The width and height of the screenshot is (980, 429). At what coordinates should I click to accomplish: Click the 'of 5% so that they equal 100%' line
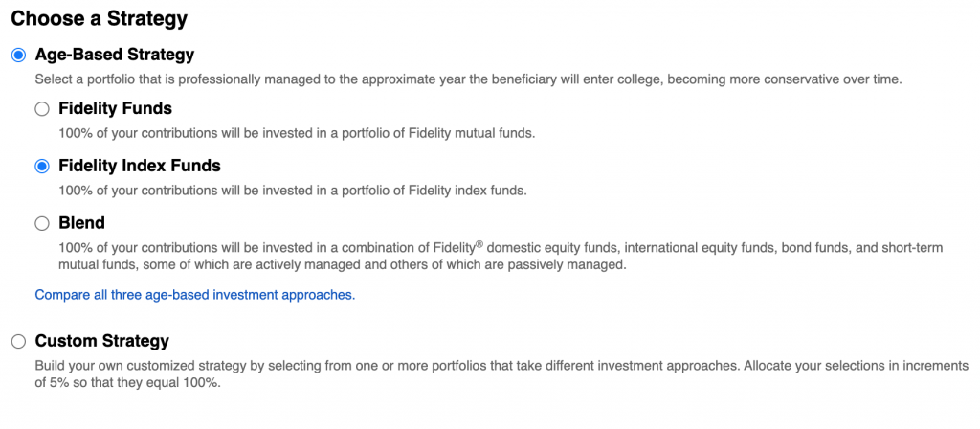[128, 383]
